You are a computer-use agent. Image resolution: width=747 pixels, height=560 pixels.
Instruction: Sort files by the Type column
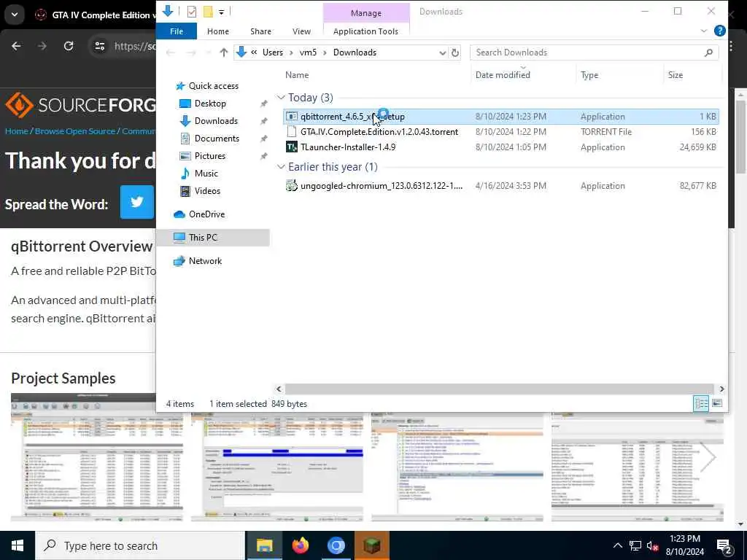point(589,75)
